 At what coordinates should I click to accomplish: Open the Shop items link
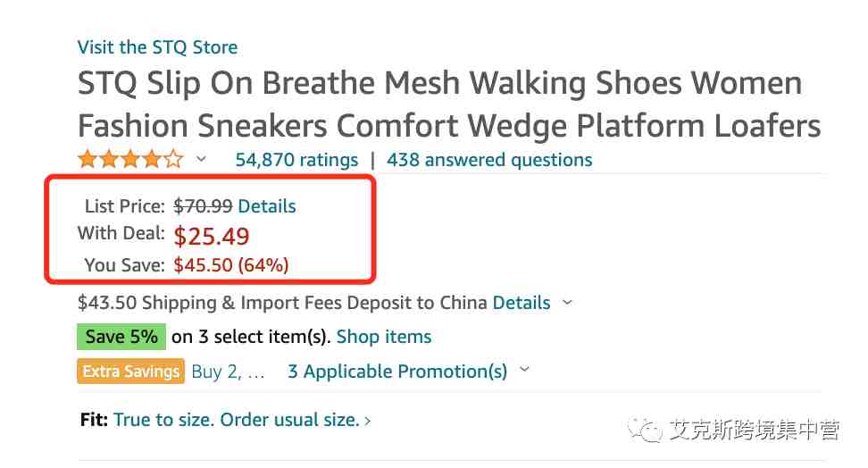click(384, 337)
